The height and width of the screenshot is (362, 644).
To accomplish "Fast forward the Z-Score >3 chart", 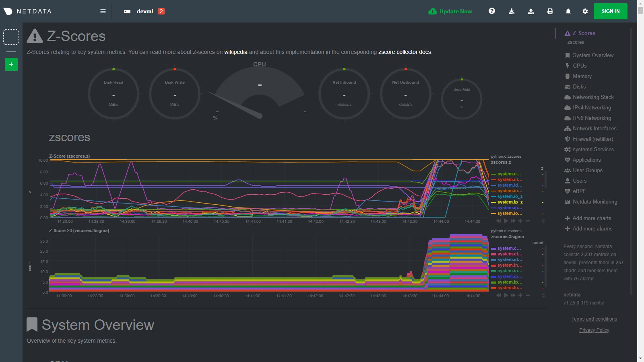I will (x=513, y=295).
